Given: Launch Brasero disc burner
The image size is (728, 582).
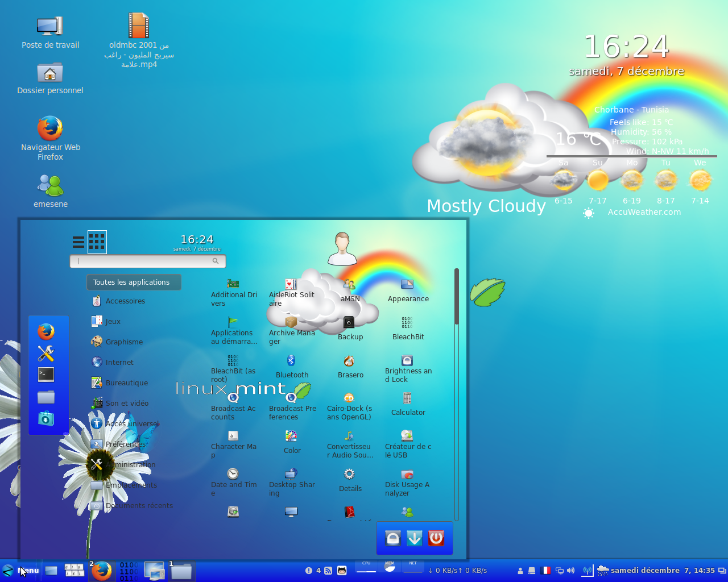Looking at the screenshot, I should (350, 367).
